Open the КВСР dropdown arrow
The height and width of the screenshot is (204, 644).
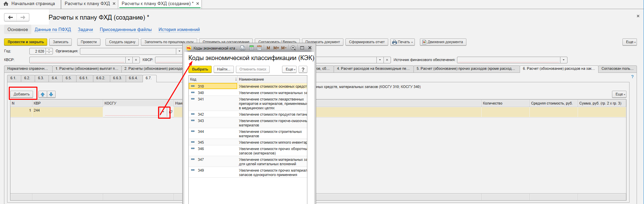(x=129, y=60)
